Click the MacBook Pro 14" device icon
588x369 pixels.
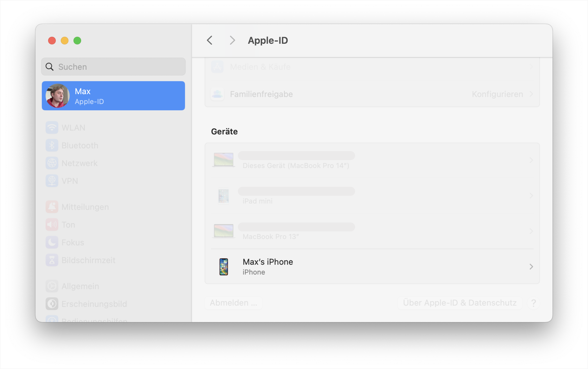(223, 160)
